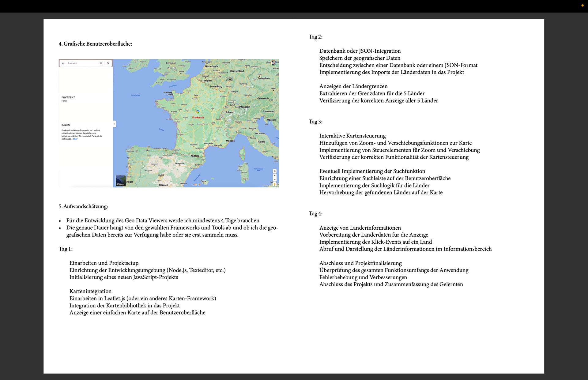Click the zoom in plus button on the map
Screen dimensions: 588x380
[275, 176]
